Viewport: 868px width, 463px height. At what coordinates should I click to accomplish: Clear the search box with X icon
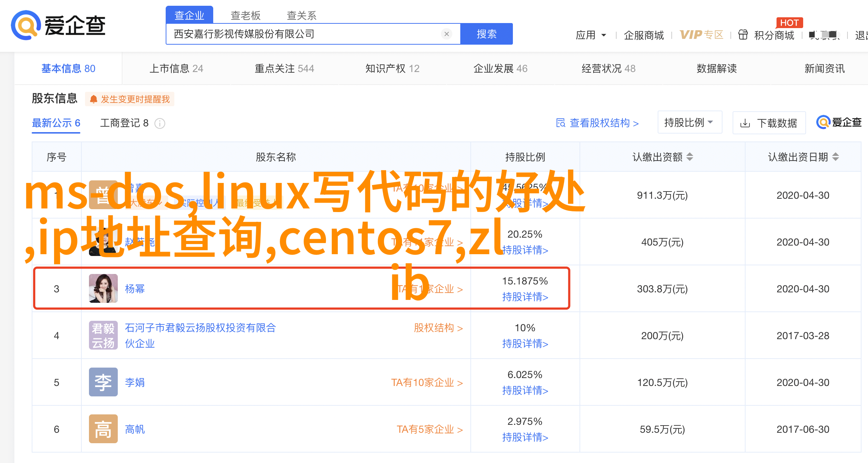[447, 34]
